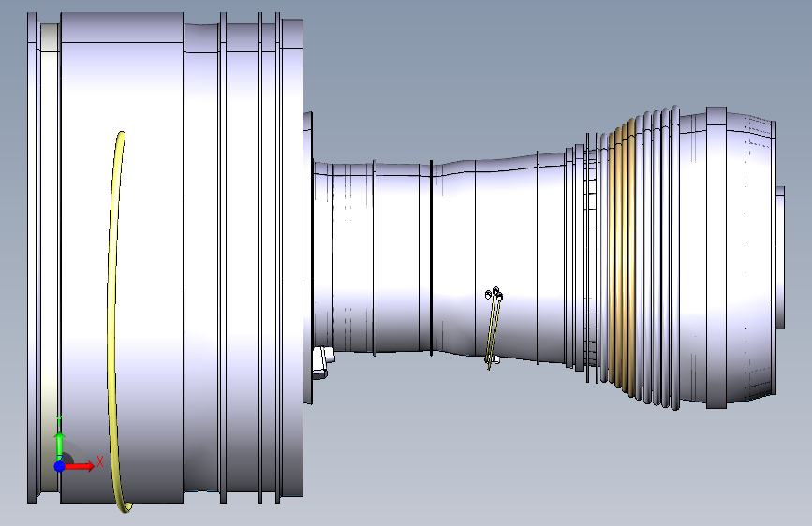Select the exhaust plug at rear end
The width and height of the screenshot is (812, 526).
click(x=780, y=257)
